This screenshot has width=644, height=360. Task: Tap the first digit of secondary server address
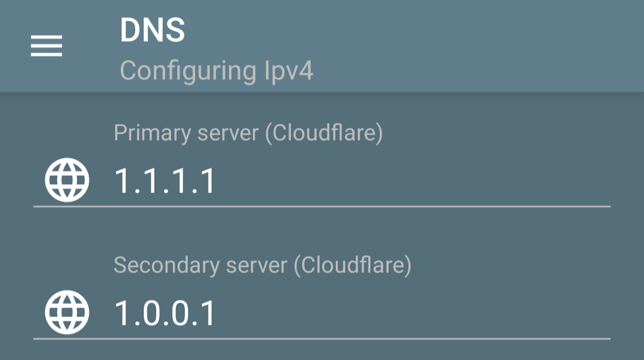coord(122,313)
